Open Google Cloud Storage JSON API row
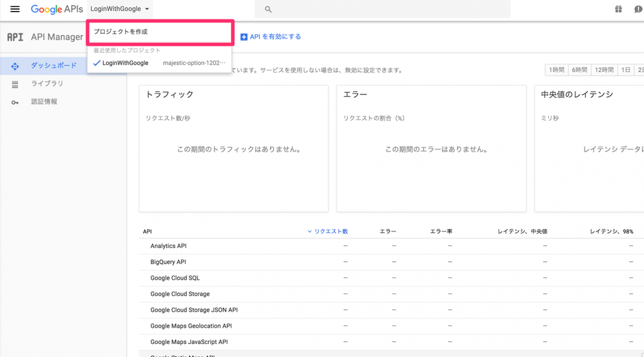 391,310
